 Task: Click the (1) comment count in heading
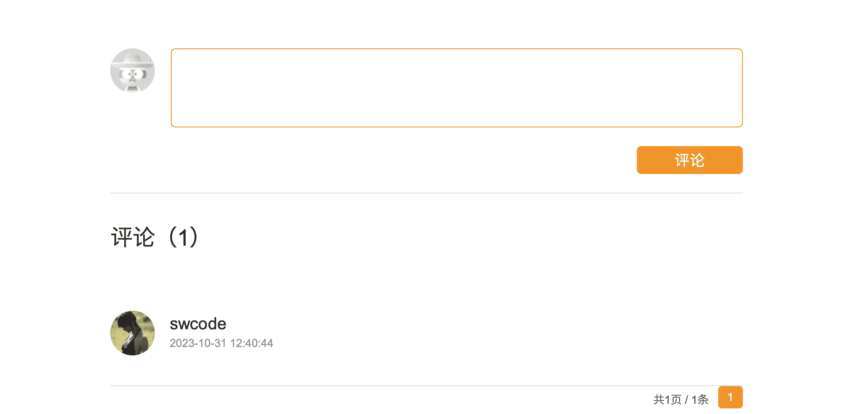click(183, 237)
